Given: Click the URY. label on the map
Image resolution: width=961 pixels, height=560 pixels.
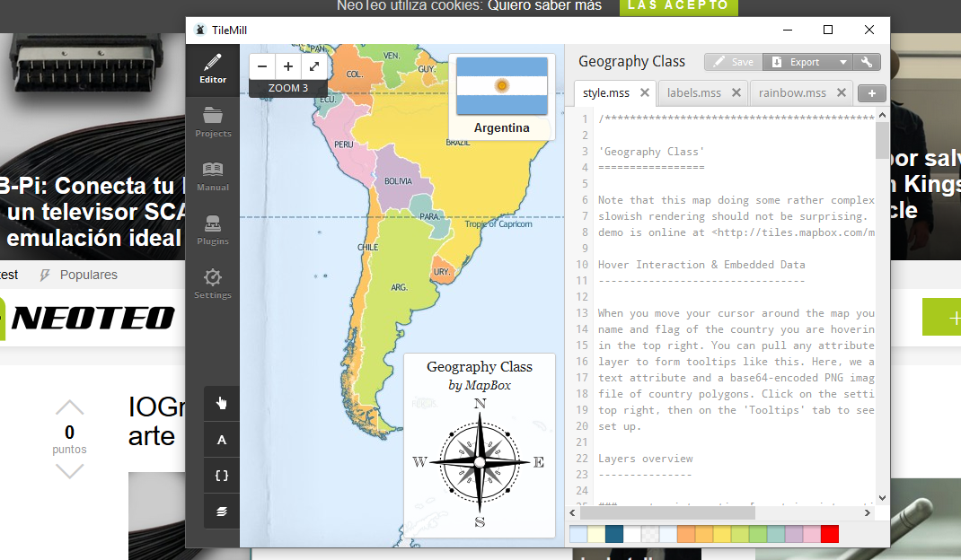Looking at the screenshot, I should click(x=441, y=272).
